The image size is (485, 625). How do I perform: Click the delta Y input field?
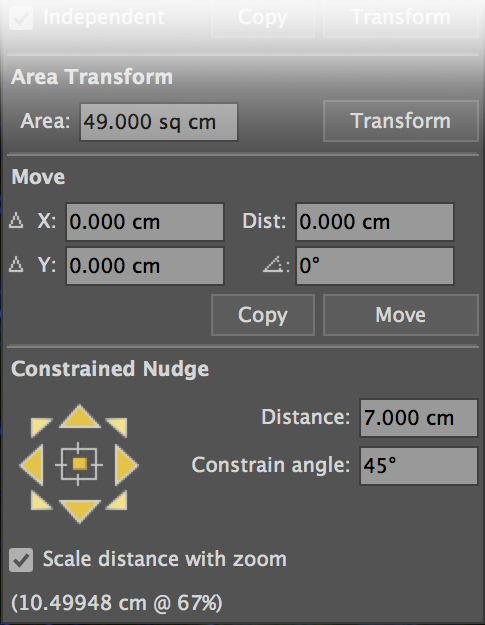145,266
